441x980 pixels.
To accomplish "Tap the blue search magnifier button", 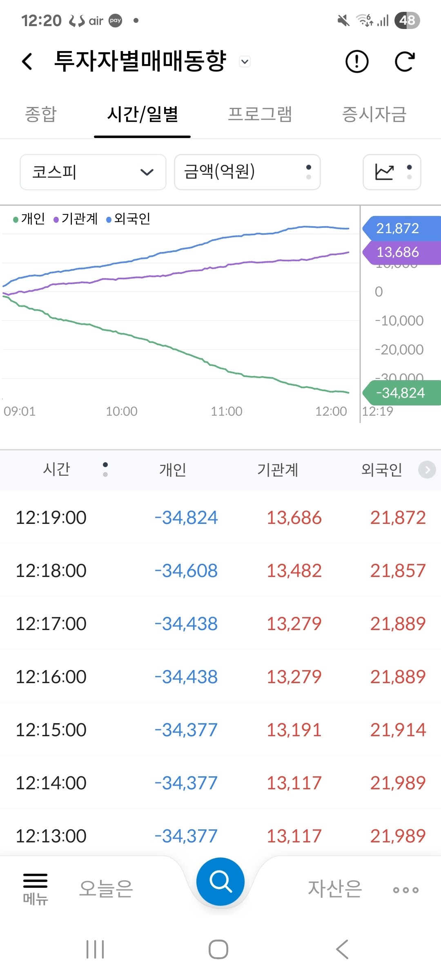I will point(220,882).
